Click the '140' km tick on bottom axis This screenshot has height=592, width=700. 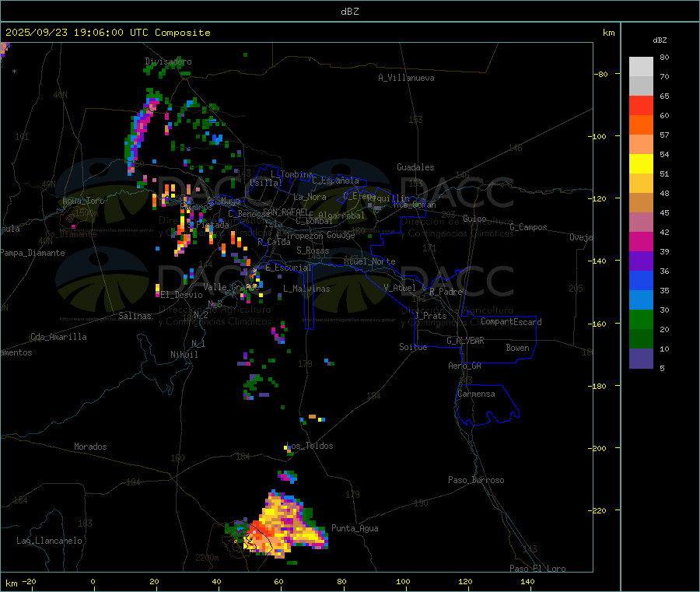[527, 581]
